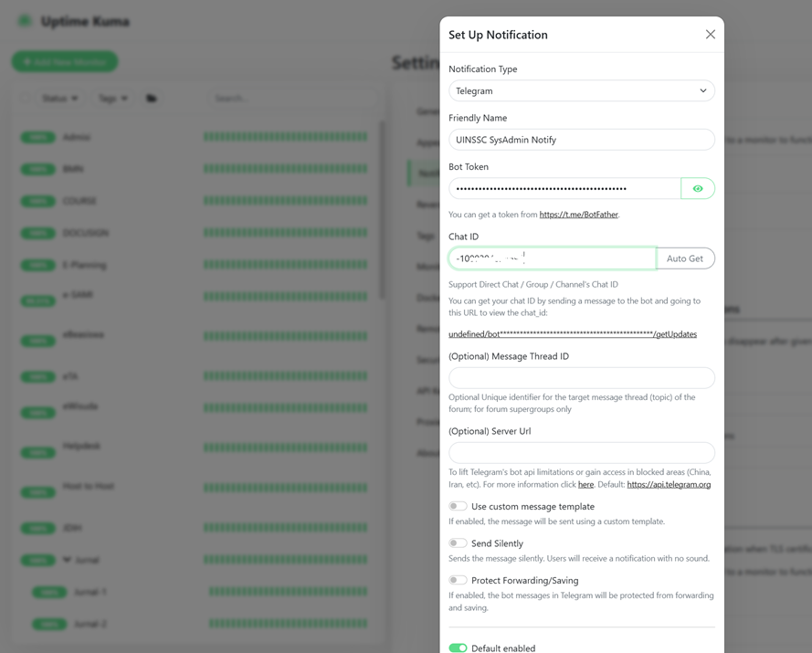Image resolution: width=812 pixels, height=653 pixels.
Task: Click the monitor Search box in background
Action: 292,99
